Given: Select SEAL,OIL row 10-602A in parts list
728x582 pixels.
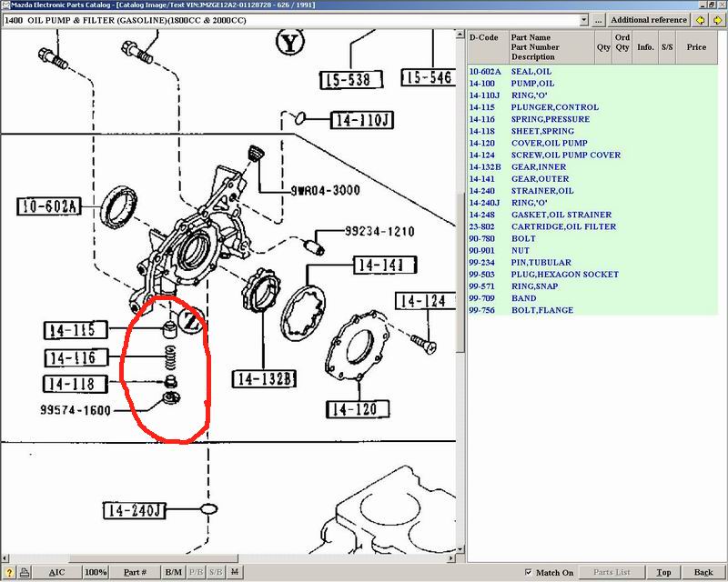Looking at the screenshot, I should pyautogui.click(x=593, y=72).
